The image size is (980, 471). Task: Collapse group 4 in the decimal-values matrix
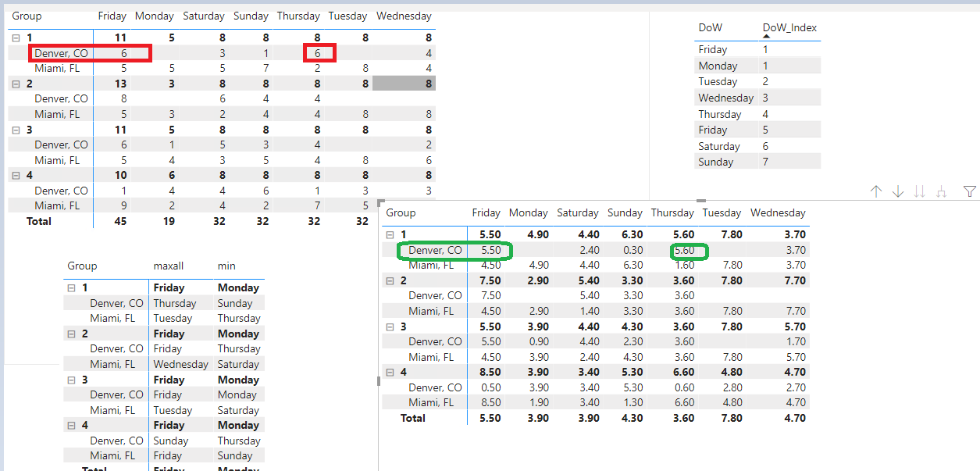pos(390,373)
